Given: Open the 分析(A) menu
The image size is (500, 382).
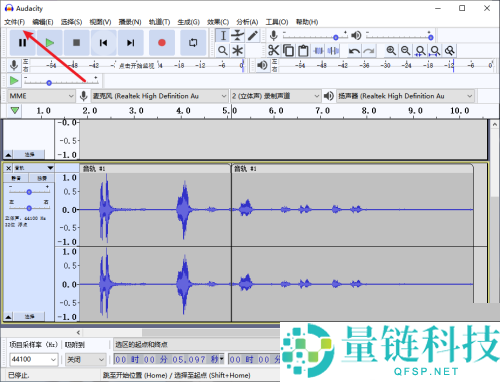Looking at the screenshot, I should pos(247,22).
